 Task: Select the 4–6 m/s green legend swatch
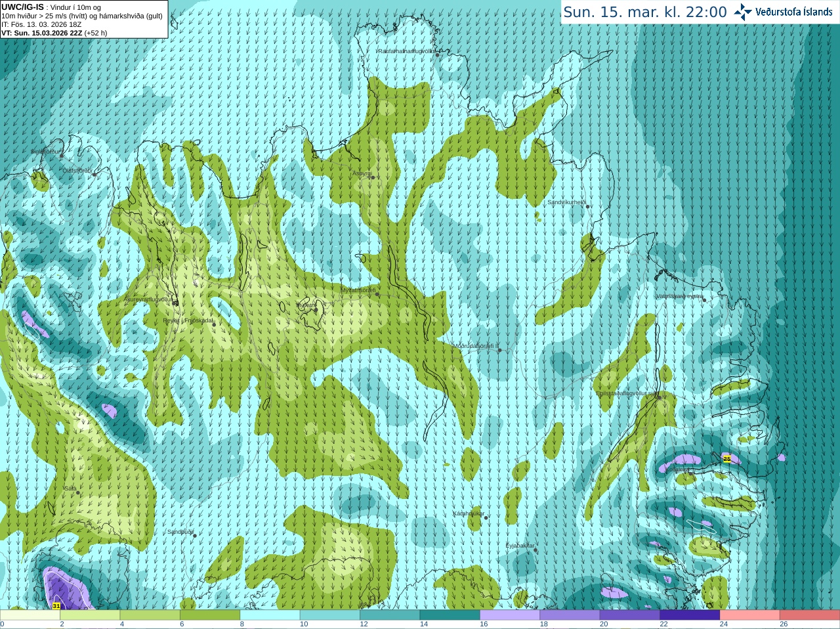[150, 615]
